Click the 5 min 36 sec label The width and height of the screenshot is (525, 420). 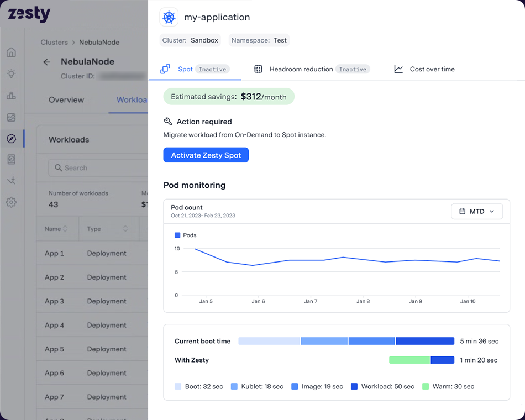pos(479,341)
